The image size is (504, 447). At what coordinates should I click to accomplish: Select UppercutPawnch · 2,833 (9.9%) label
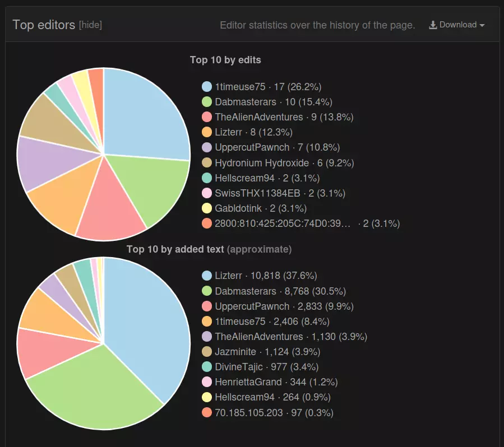pos(284,306)
